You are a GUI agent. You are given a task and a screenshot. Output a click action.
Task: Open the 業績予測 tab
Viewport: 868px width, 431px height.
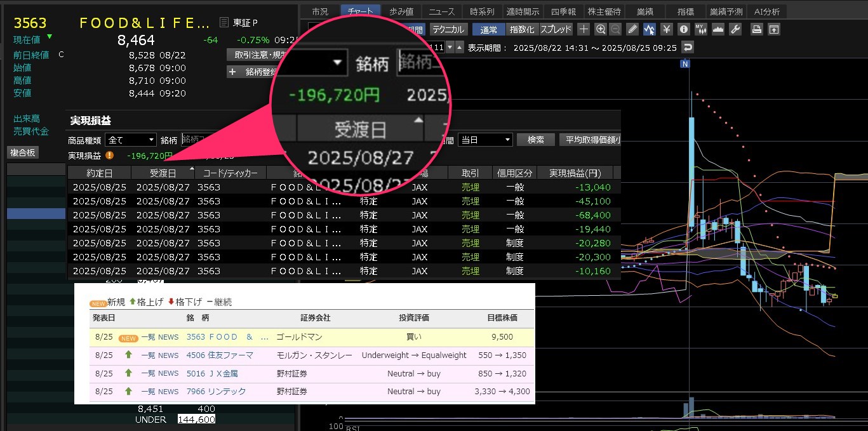pyautogui.click(x=726, y=11)
